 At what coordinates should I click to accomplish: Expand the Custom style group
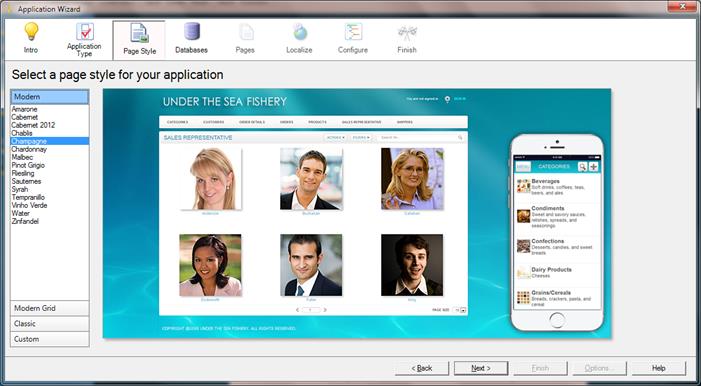coord(50,339)
